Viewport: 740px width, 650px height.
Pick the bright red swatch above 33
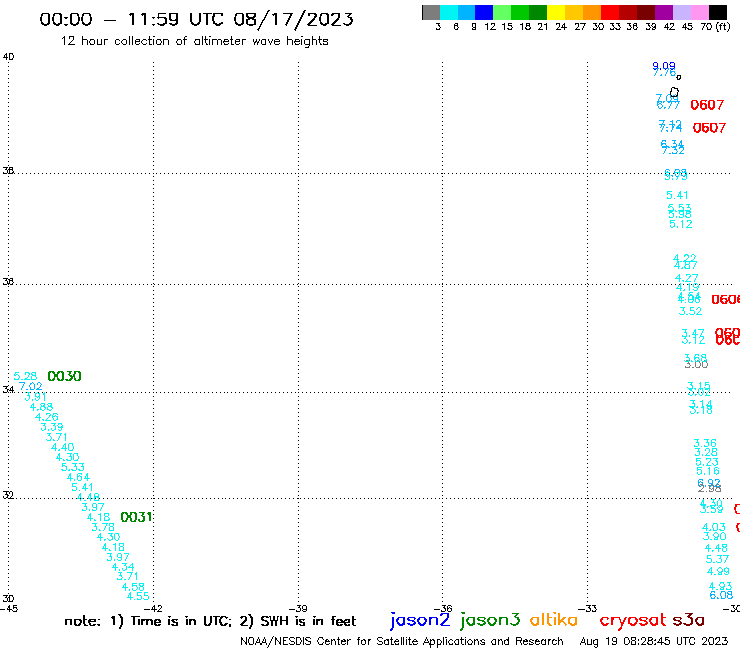[610, 12]
